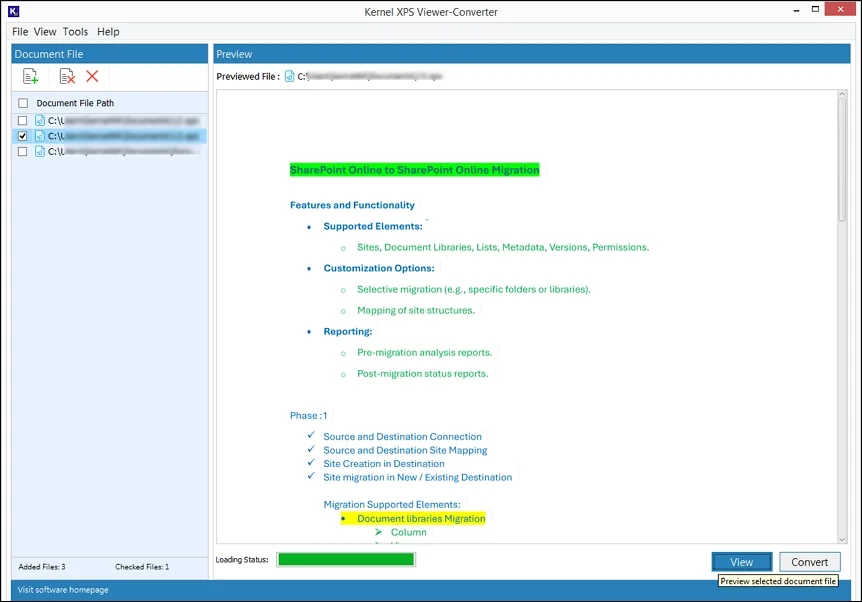
Task: Click the Add document file icon
Action: pos(30,75)
